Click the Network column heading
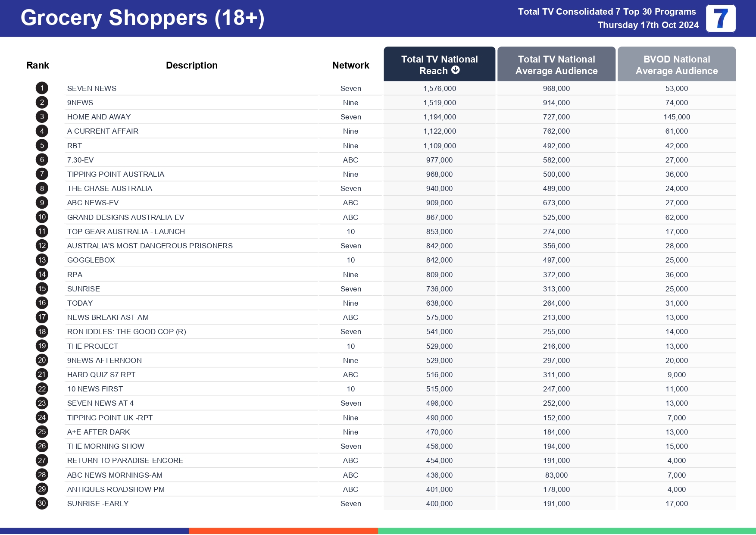Screen dimensions: 756x535 (x=350, y=66)
